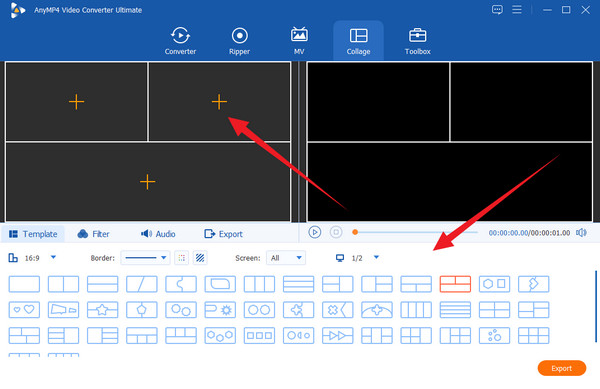Add video to the top-left collage cell
The width and height of the screenshot is (600, 389).
tap(76, 102)
